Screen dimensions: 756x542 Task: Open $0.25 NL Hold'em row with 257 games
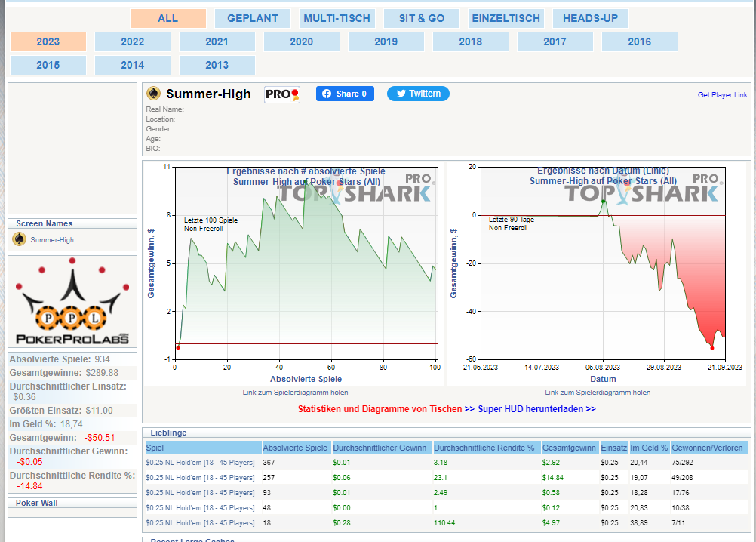click(x=200, y=477)
